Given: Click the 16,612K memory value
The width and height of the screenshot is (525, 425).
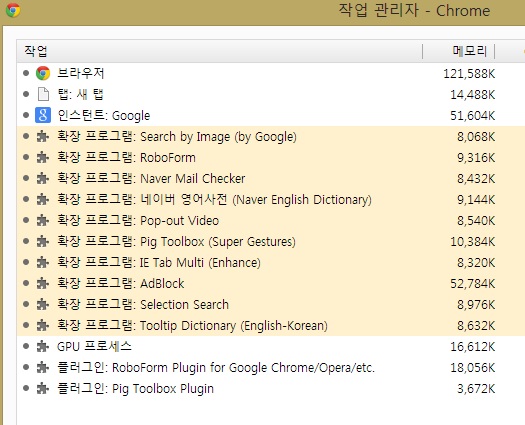Looking at the screenshot, I should [x=472, y=347].
